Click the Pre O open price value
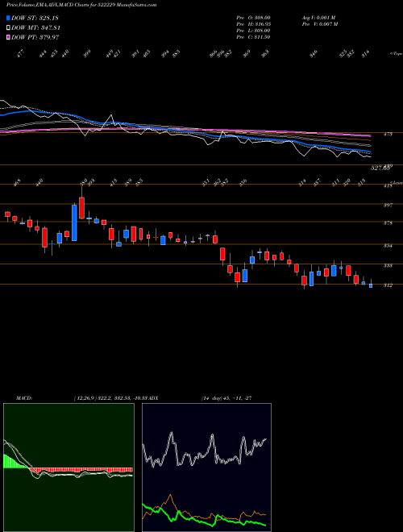403x532 pixels. click(x=264, y=18)
